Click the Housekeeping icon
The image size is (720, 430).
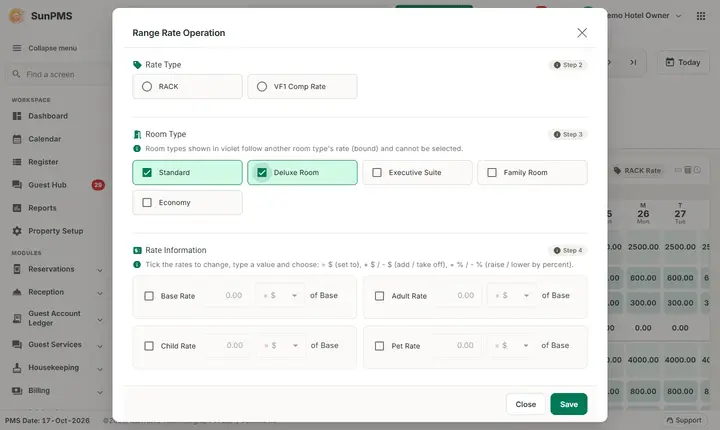17,368
